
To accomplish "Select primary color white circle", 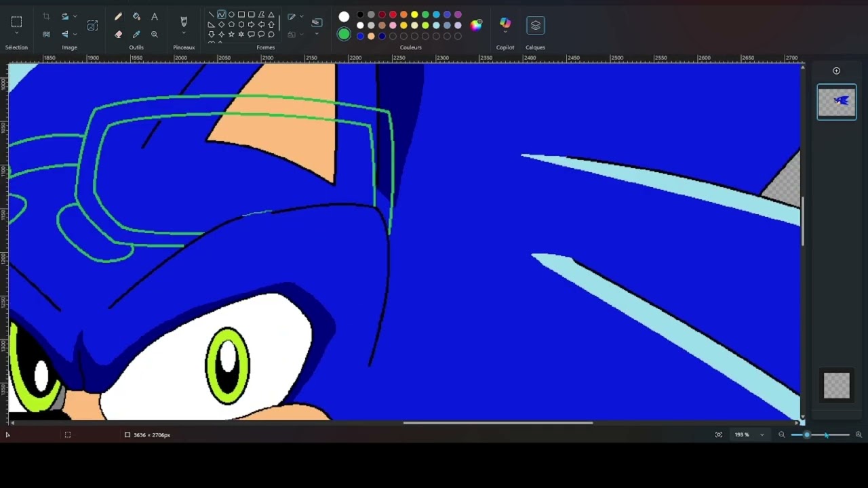I will point(344,16).
